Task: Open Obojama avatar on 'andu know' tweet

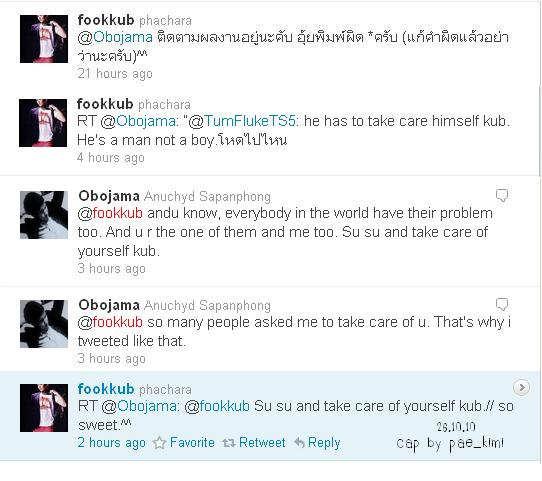Action: [44, 215]
